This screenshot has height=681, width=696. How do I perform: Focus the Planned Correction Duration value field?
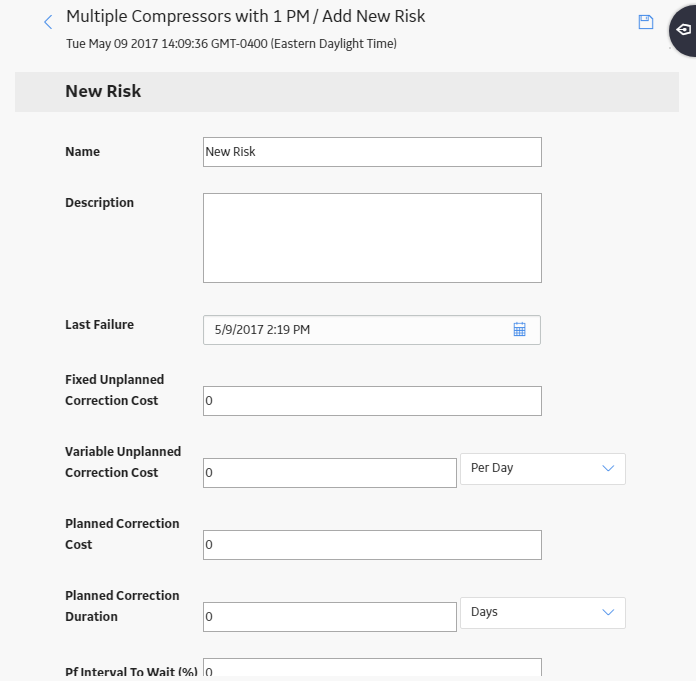click(x=330, y=617)
